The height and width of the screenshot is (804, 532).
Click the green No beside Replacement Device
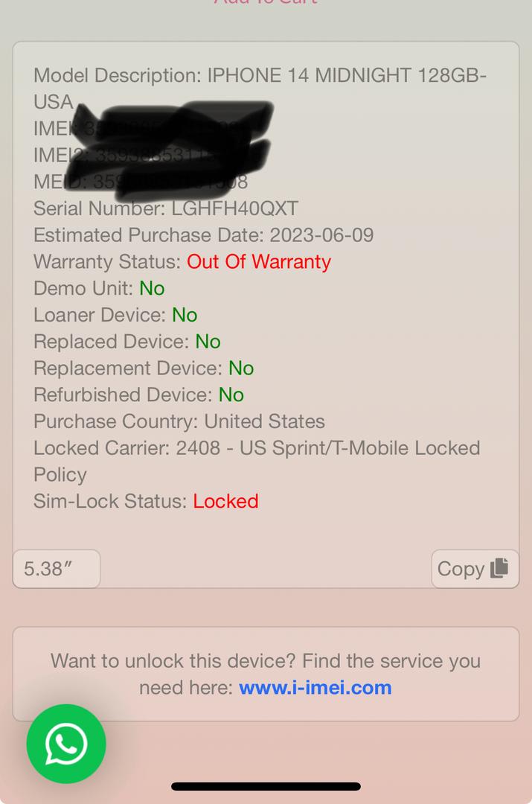click(x=241, y=368)
